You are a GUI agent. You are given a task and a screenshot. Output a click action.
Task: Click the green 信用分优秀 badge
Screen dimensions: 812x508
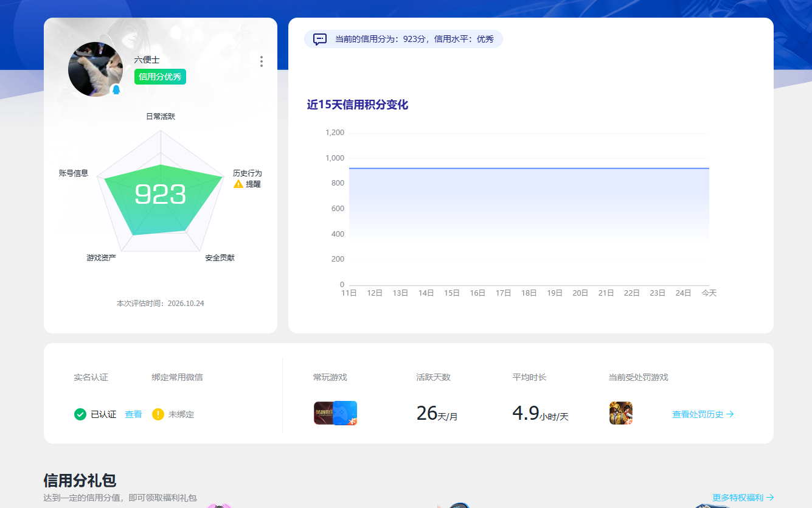pos(160,77)
